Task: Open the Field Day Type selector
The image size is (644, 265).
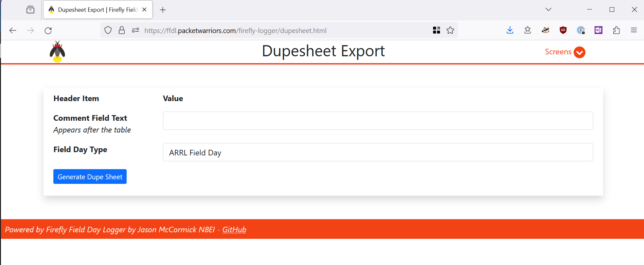Action: coord(378,152)
